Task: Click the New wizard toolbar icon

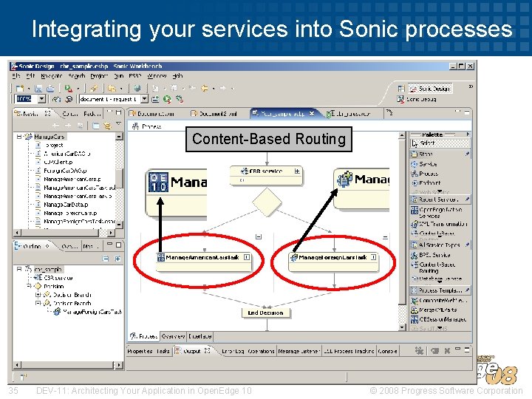Action: 20,89
